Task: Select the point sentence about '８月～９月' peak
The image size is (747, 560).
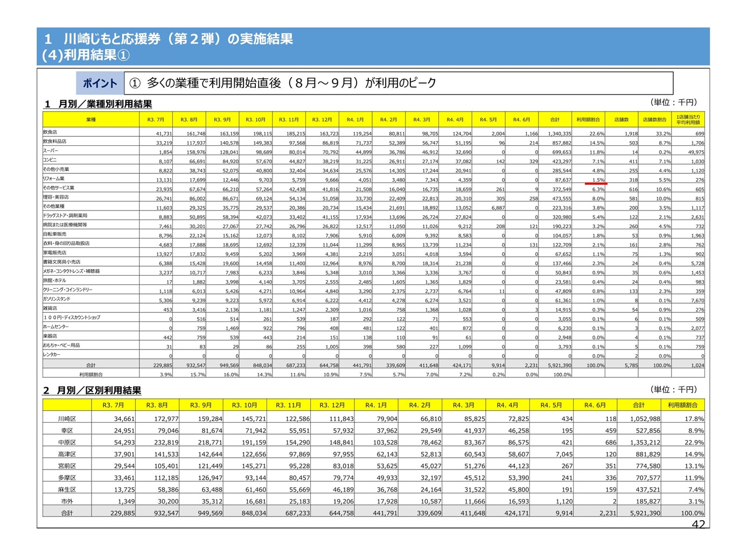Action: [x=291, y=83]
